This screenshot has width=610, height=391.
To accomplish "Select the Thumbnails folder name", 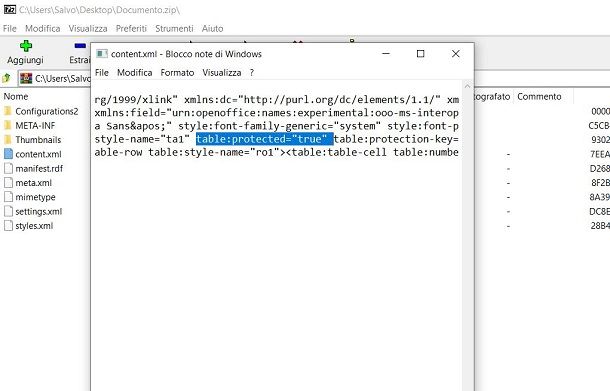I will (x=38, y=140).
